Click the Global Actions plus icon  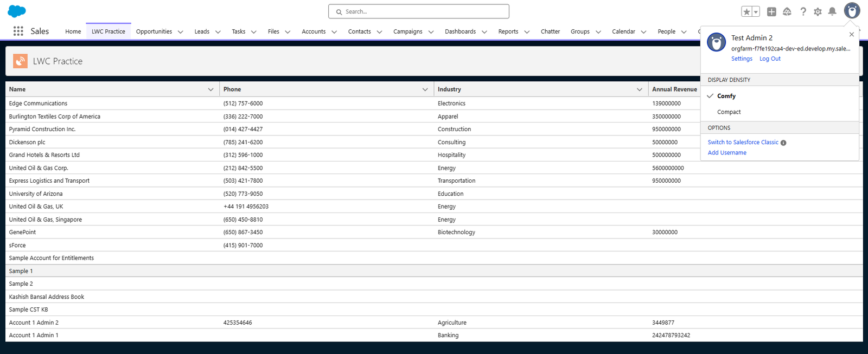point(771,11)
